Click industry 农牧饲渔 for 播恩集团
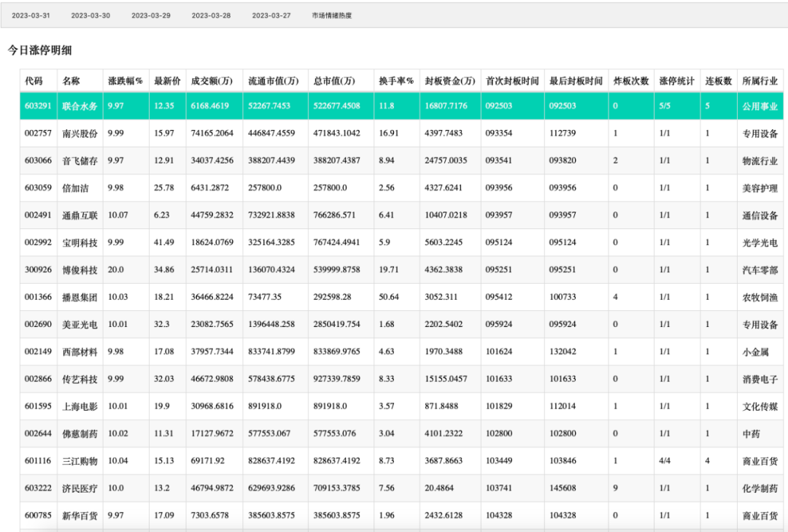Viewport: 788px width, 532px height. click(760, 297)
